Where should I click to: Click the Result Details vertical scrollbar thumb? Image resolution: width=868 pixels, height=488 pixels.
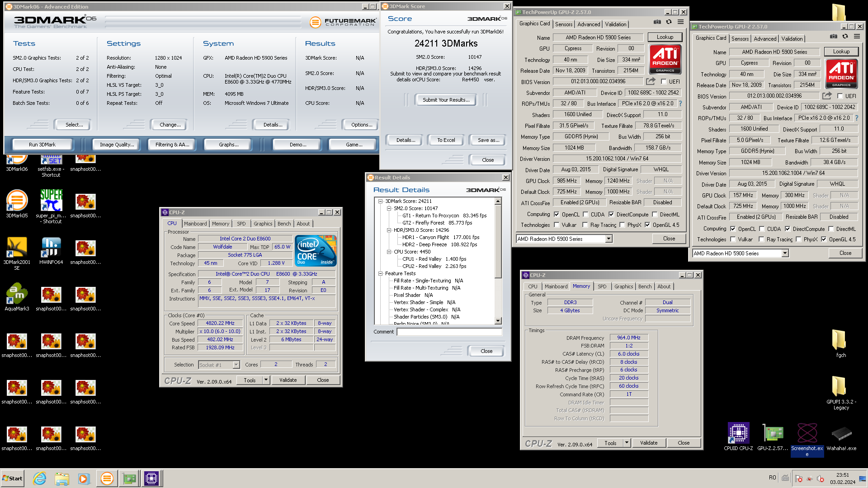(x=498, y=242)
